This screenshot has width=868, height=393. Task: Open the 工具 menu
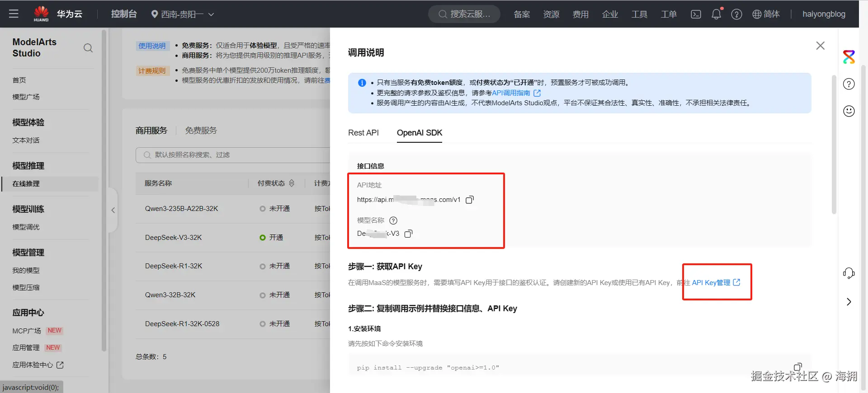[x=639, y=14]
